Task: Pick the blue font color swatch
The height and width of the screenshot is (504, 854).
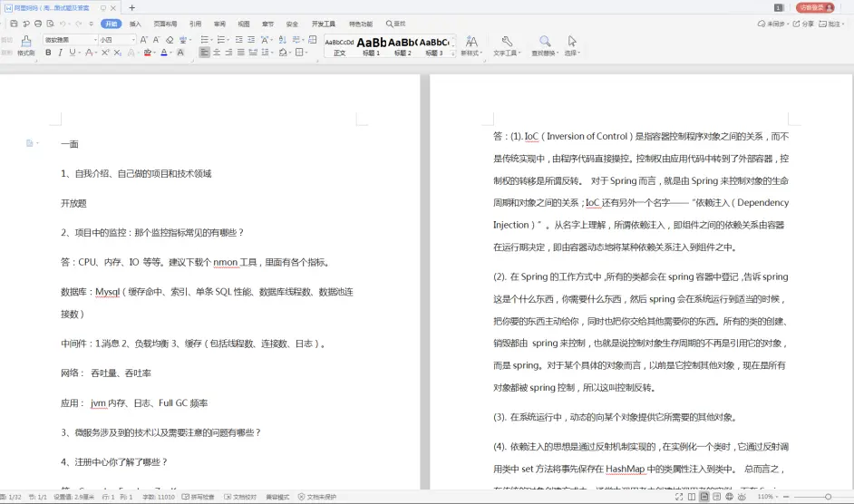Action: click(x=163, y=53)
